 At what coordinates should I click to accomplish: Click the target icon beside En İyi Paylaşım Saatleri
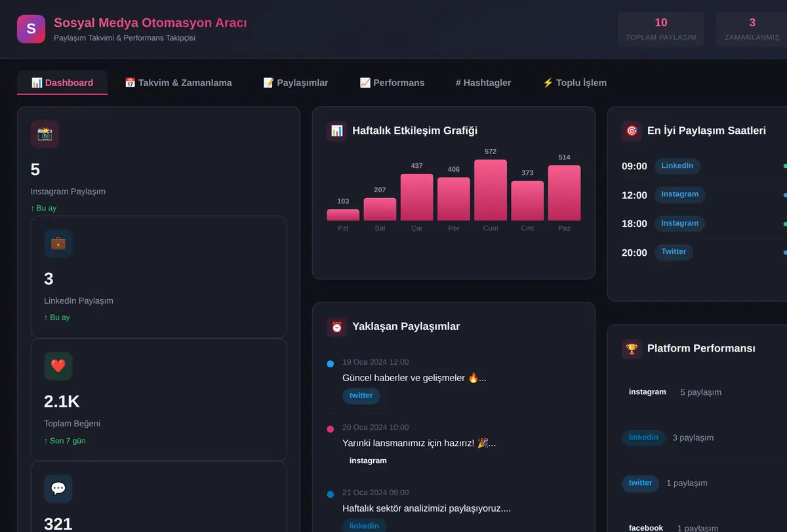(632, 131)
